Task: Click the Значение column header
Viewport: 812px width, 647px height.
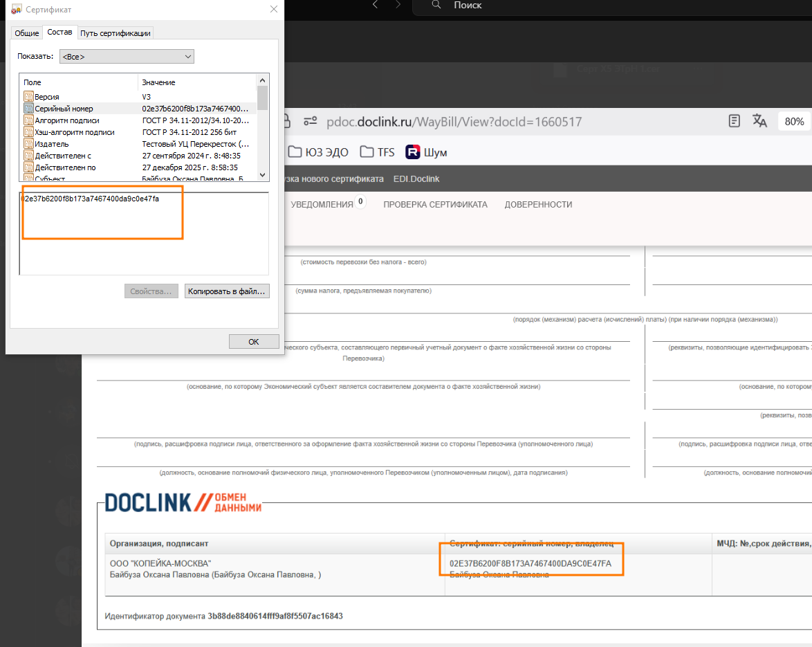Action: pos(197,82)
